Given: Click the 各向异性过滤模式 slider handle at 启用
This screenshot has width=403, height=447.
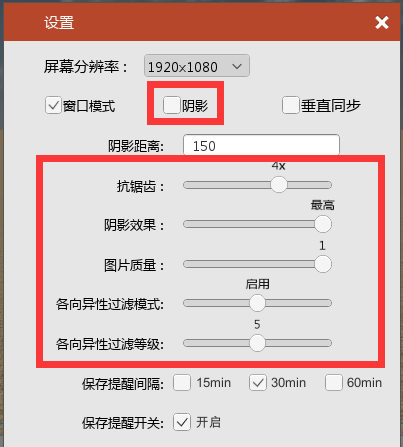Looking at the screenshot, I should tap(257, 303).
